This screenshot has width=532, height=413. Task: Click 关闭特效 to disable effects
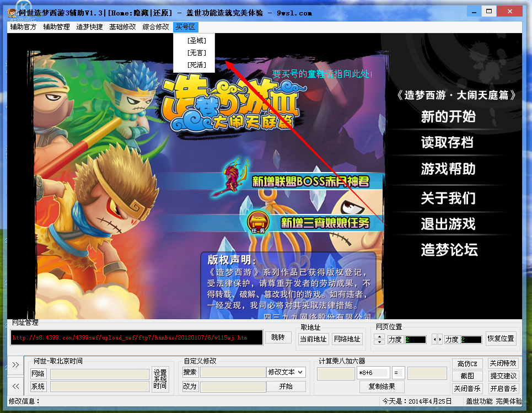(x=503, y=363)
